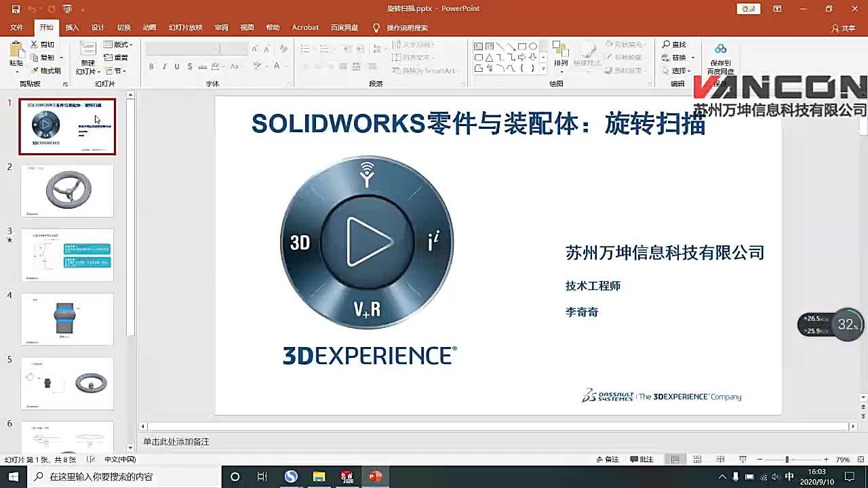
Task: Open Customize Quick Access Toolbar dropdown
Action: [x=83, y=9]
